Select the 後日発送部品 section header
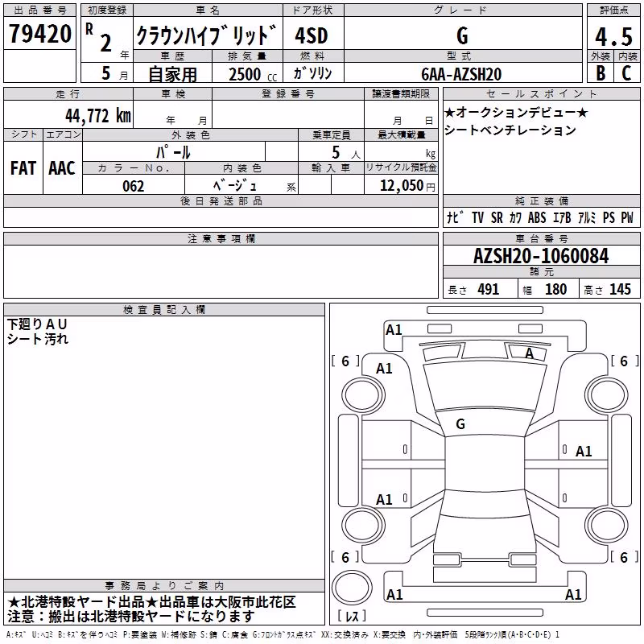 (x=221, y=200)
